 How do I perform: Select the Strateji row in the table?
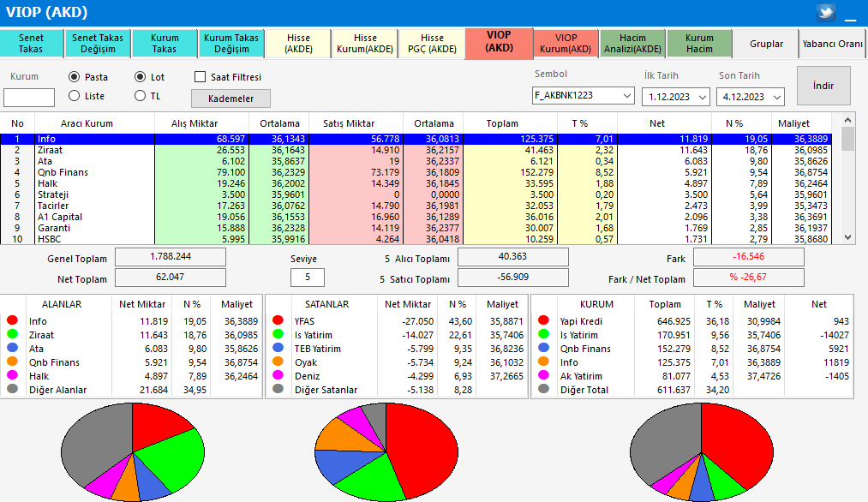click(x=416, y=194)
